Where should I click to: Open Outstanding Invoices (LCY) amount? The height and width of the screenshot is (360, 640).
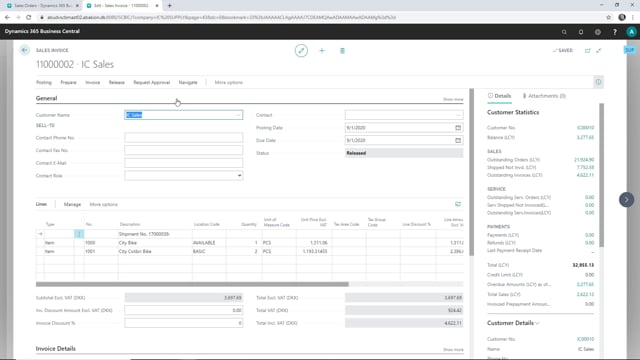point(585,175)
